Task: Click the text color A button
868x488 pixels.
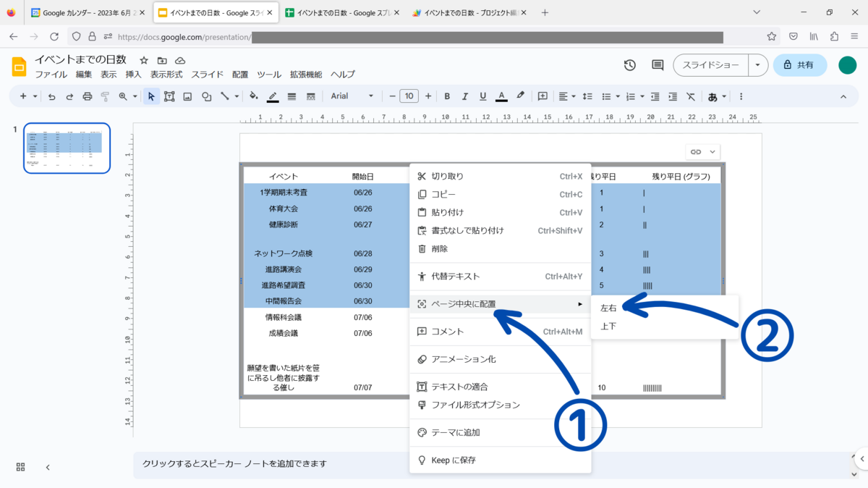Action: pyautogui.click(x=501, y=96)
